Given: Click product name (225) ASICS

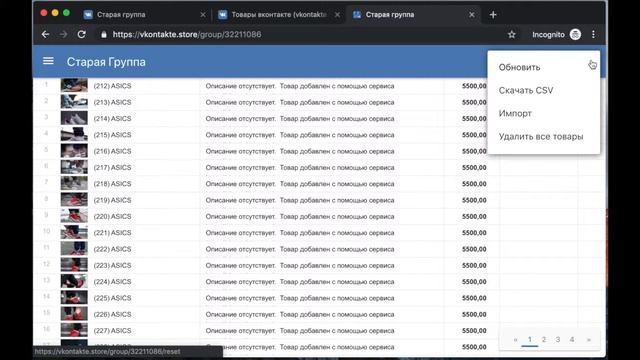Looking at the screenshot, I should click(112, 298).
